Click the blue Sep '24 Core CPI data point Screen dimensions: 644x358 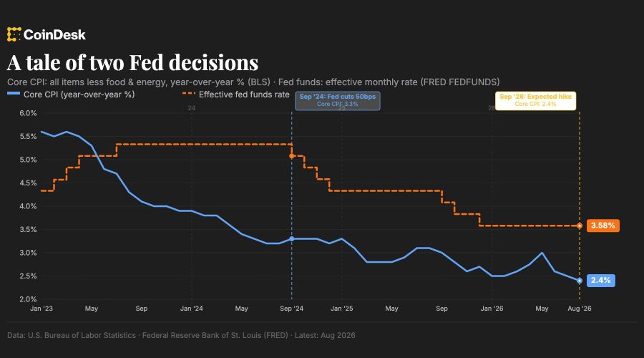[292, 239]
